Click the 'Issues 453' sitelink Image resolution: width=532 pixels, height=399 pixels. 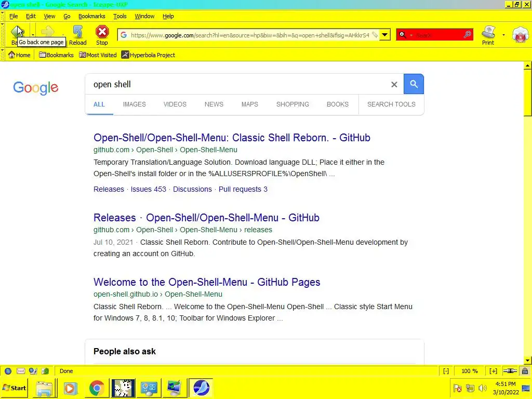tap(148, 189)
